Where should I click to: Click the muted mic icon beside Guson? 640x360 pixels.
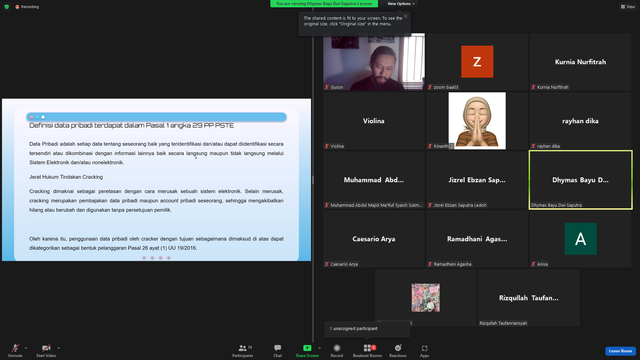click(x=327, y=87)
